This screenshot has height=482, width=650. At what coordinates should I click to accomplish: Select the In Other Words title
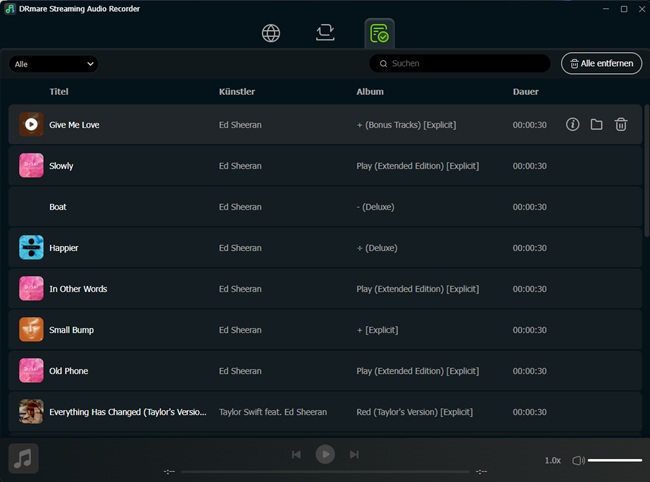78,289
